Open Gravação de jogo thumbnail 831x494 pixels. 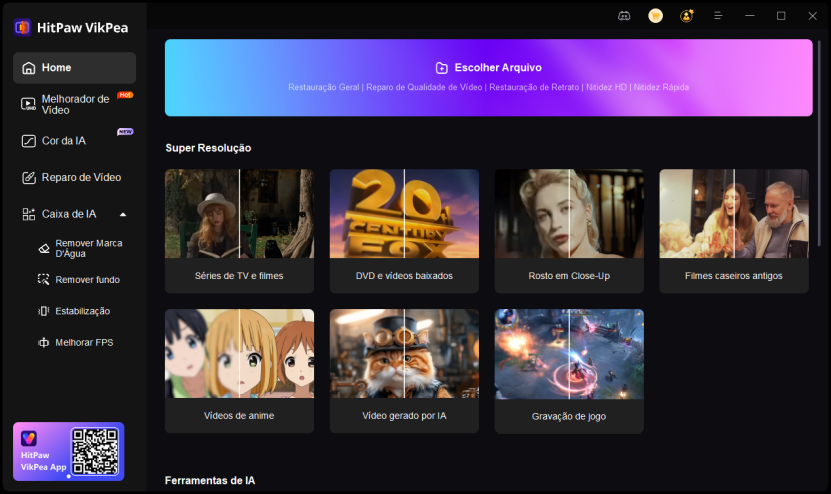click(569, 354)
